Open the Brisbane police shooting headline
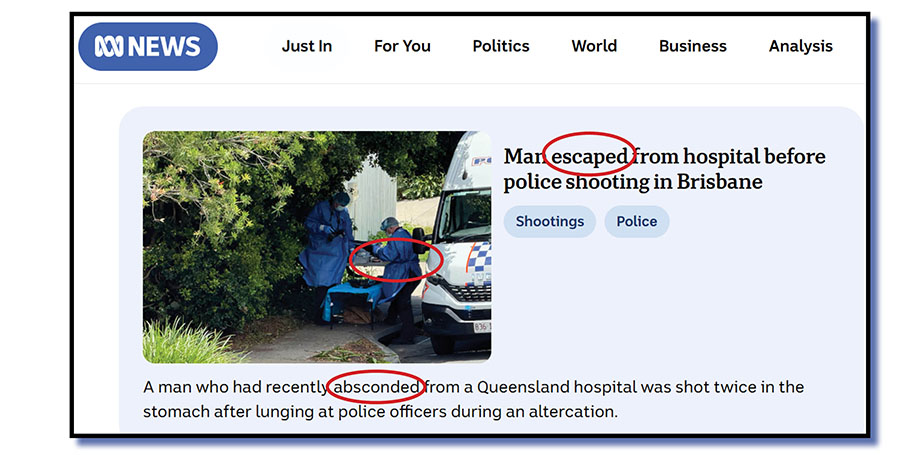 [x=664, y=169]
